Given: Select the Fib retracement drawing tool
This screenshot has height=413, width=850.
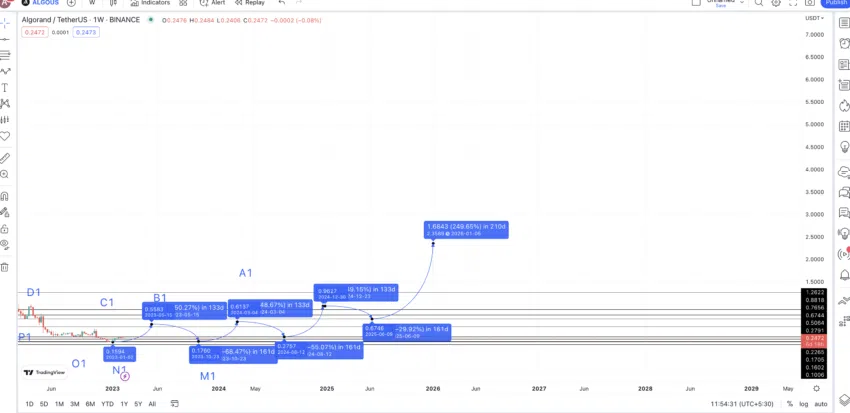Looking at the screenshot, I should [5, 55].
